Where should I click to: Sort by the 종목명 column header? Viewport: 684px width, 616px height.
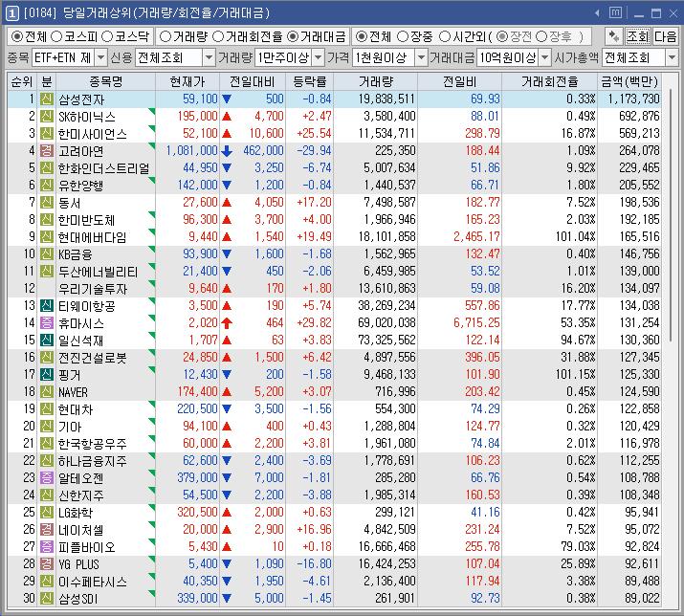click(105, 81)
